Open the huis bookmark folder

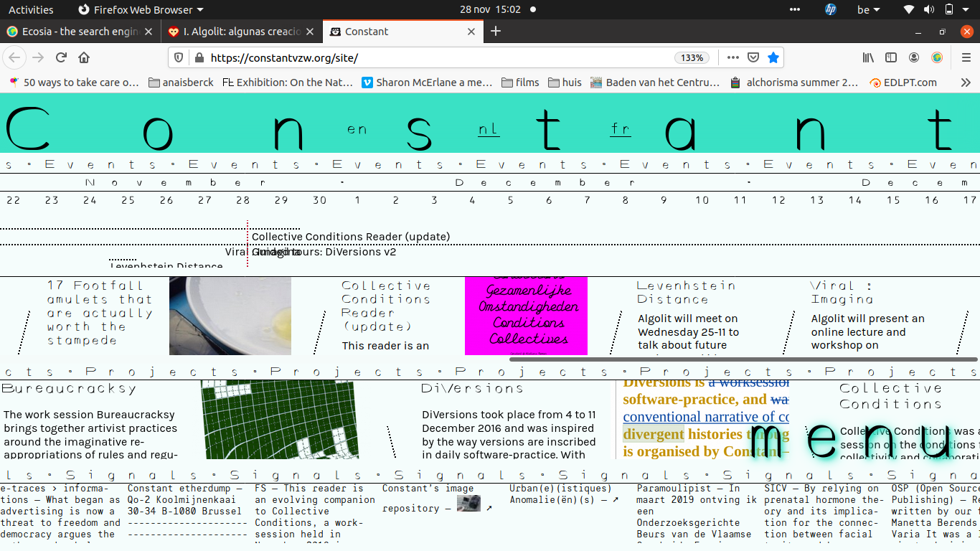point(565,83)
